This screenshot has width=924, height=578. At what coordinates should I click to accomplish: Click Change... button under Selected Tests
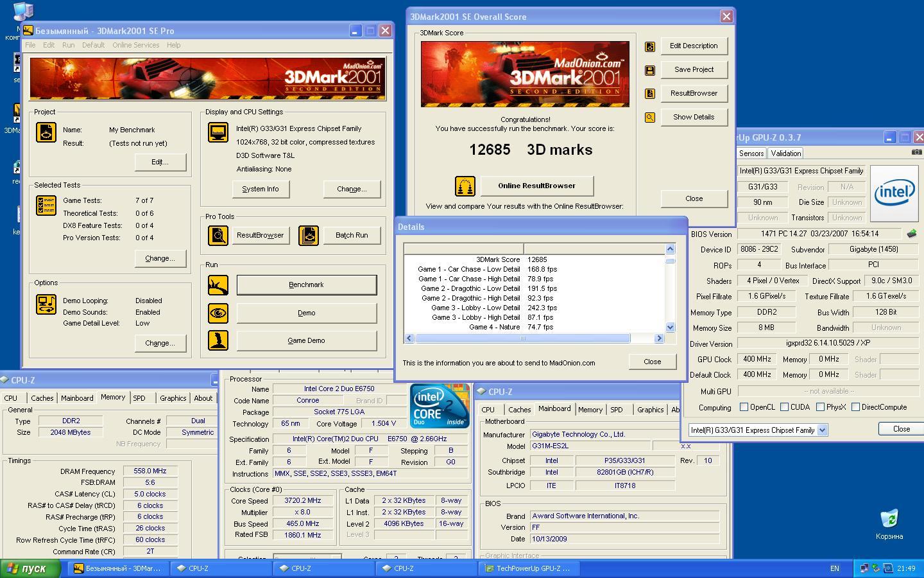click(x=160, y=259)
